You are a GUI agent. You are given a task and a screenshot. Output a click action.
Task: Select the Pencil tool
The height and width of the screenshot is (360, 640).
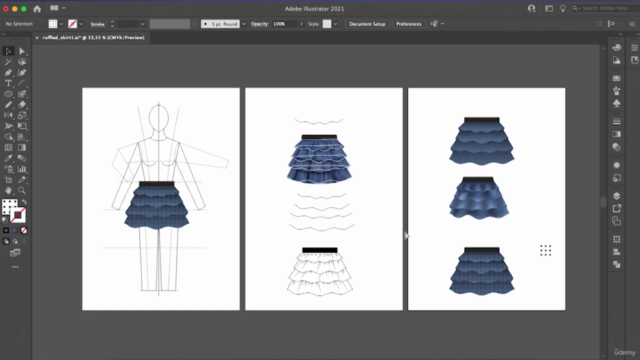coord(8,104)
